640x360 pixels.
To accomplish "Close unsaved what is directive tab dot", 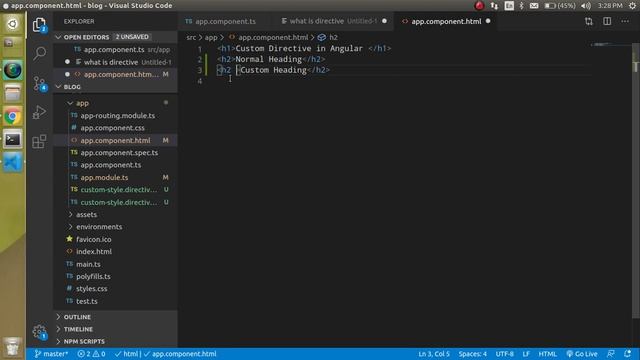I will click(x=384, y=21).
